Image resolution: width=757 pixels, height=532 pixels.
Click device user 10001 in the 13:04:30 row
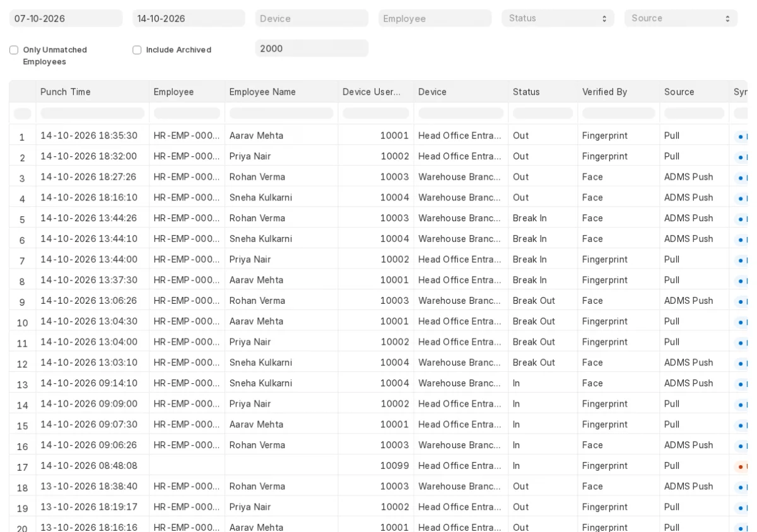tap(394, 321)
